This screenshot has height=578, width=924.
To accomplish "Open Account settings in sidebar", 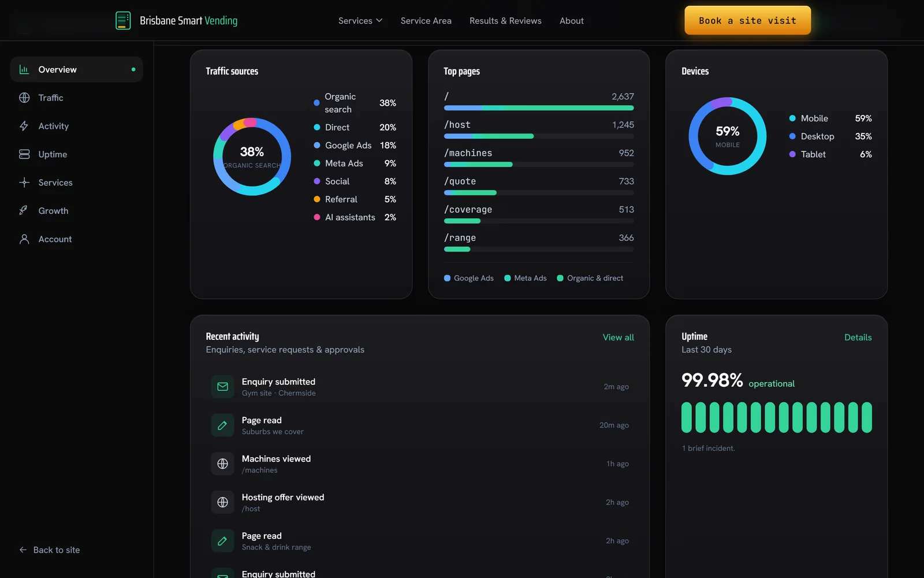I will click(77, 239).
